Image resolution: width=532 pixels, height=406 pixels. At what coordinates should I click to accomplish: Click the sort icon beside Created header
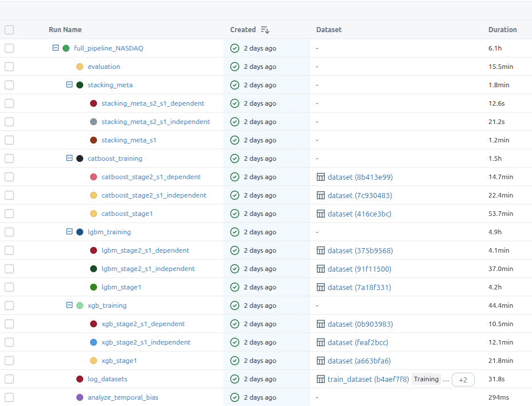pyautogui.click(x=265, y=30)
